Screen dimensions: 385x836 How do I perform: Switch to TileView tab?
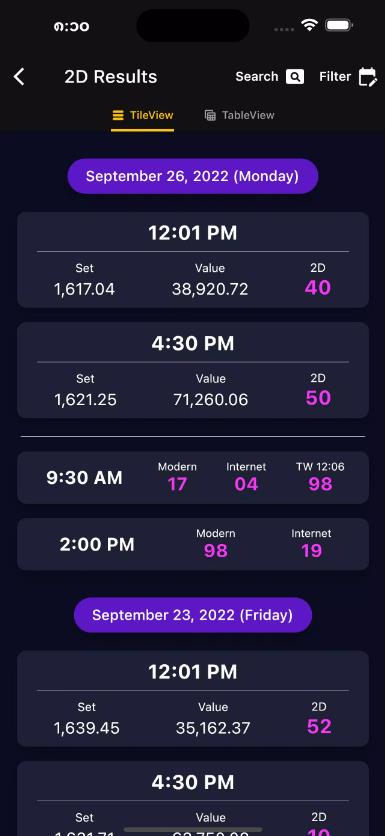[x=142, y=115]
